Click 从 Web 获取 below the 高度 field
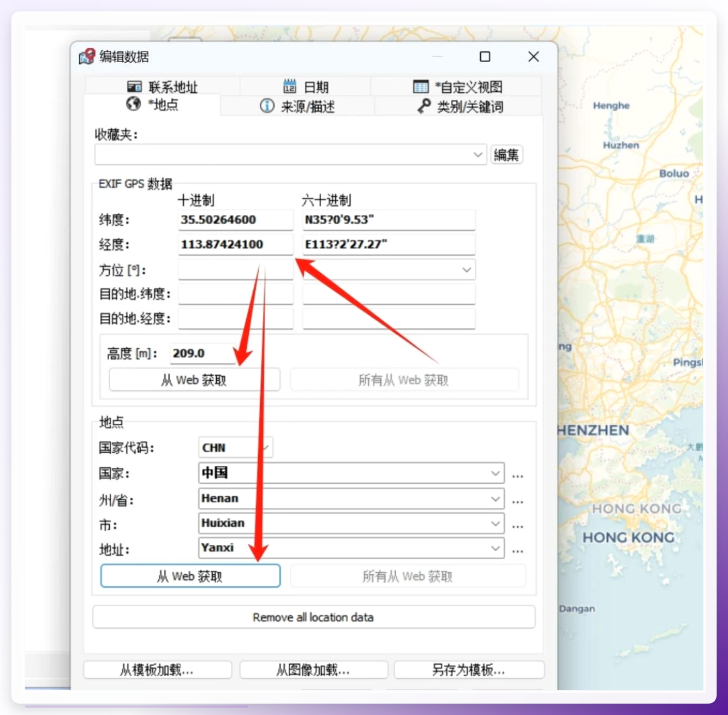728x715 pixels. click(x=194, y=380)
